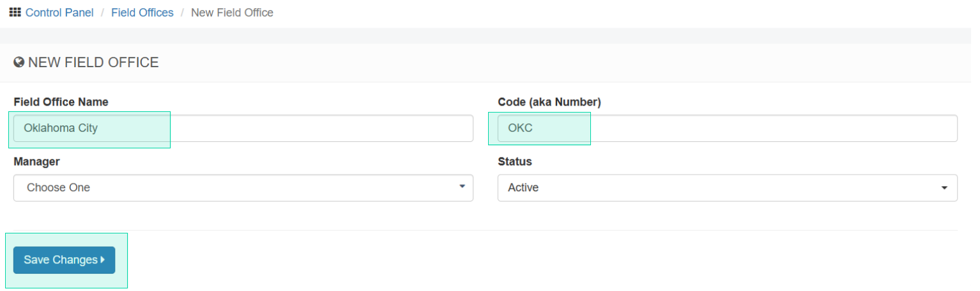Click the New Field Office breadcrumb text
The image size is (980, 291).
tap(232, 13)
